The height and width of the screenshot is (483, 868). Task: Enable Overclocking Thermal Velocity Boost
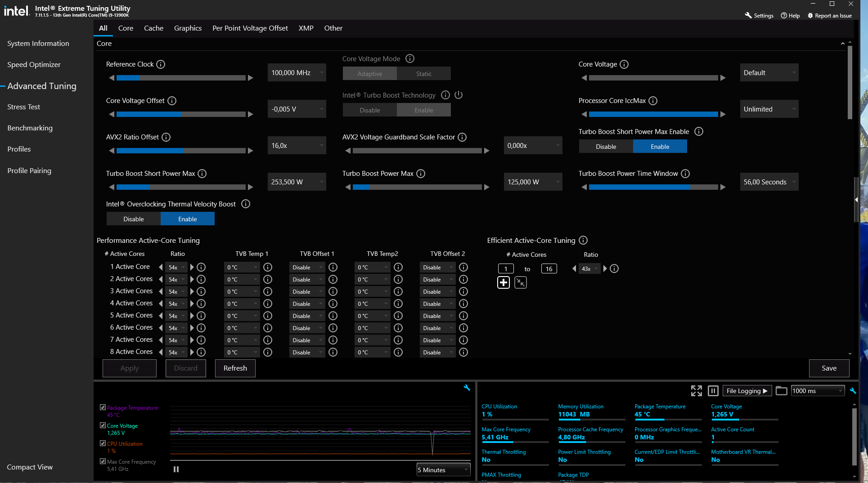[x=188, y=219]
